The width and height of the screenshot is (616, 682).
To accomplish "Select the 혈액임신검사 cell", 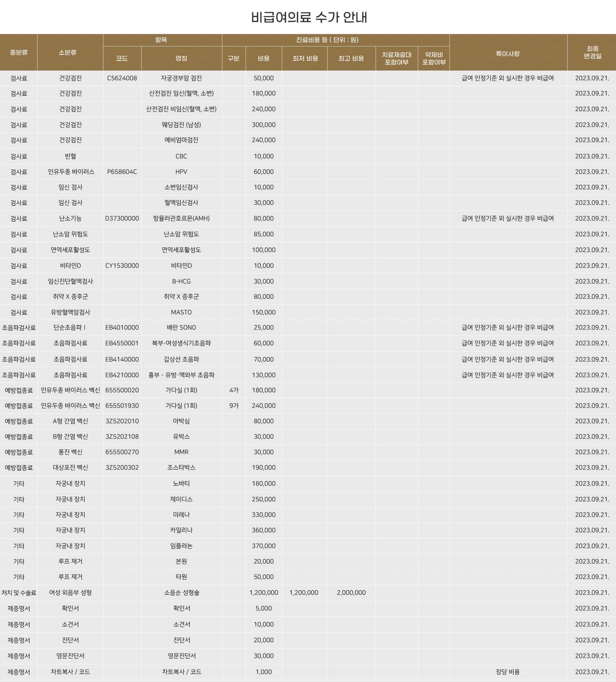I will coord(181,203).
